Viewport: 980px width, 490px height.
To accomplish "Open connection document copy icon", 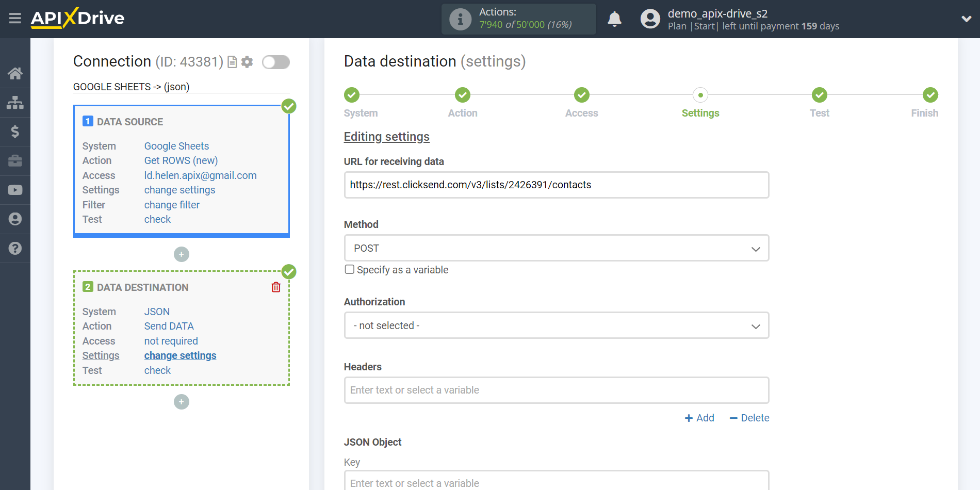I will (x=232, y=62).
